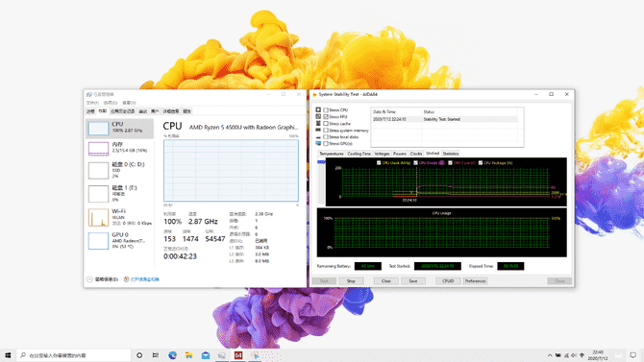Uncheck the Stress FPU checkbox
Image resolution: width=644 pixels, height=362 pixels.
[x=326, y=116]
